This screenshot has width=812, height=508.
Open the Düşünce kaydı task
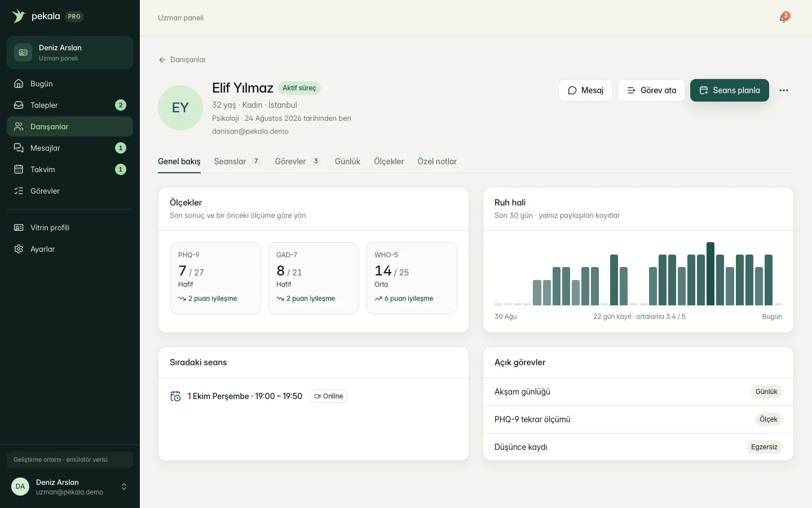(638, 447)
